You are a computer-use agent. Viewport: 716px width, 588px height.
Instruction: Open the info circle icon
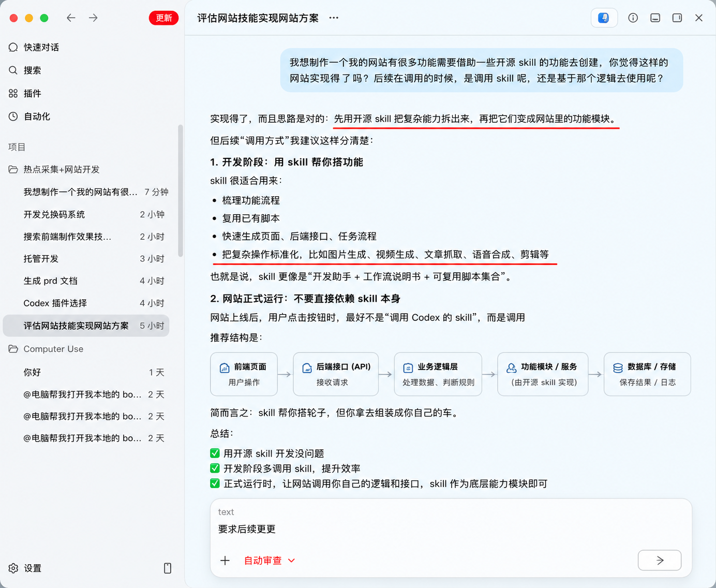click(x=633, y=18)
